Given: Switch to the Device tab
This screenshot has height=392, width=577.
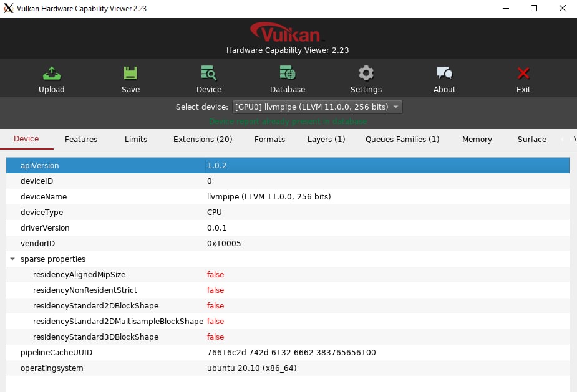Looking at the screenshot, I should [26, 139].
